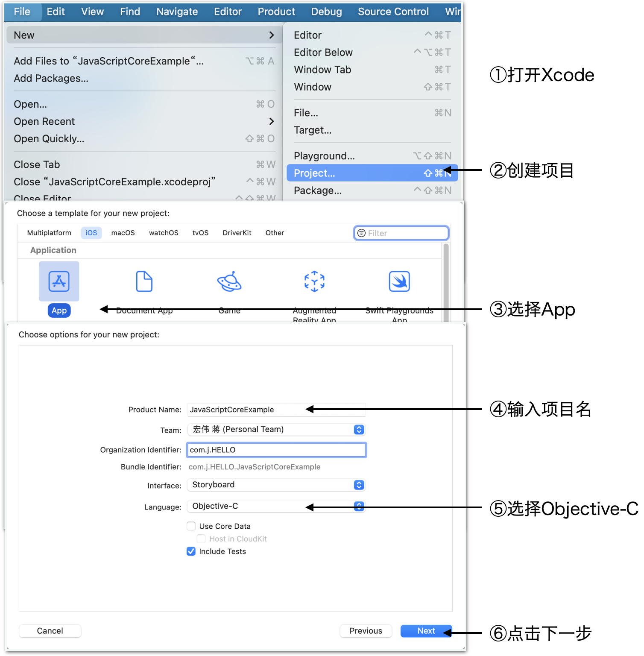Pick the Game template icon

click(x=229, y=281)
